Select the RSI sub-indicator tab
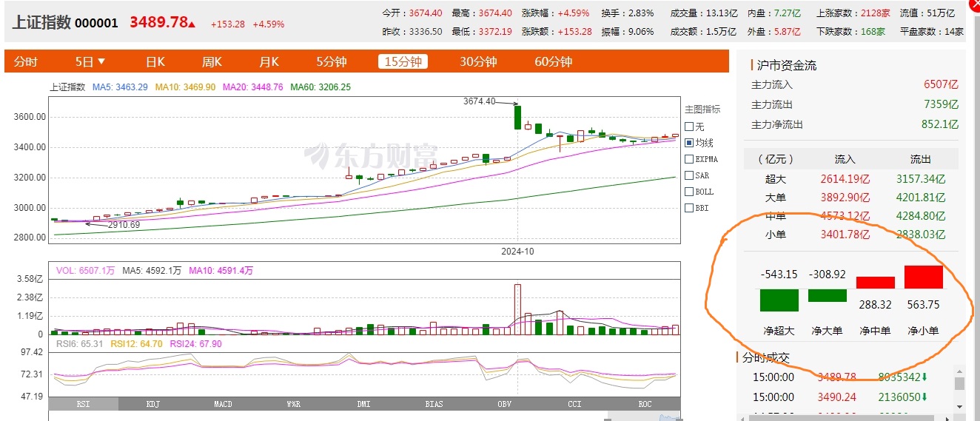980x421 pixels. (x=84, y=404)
